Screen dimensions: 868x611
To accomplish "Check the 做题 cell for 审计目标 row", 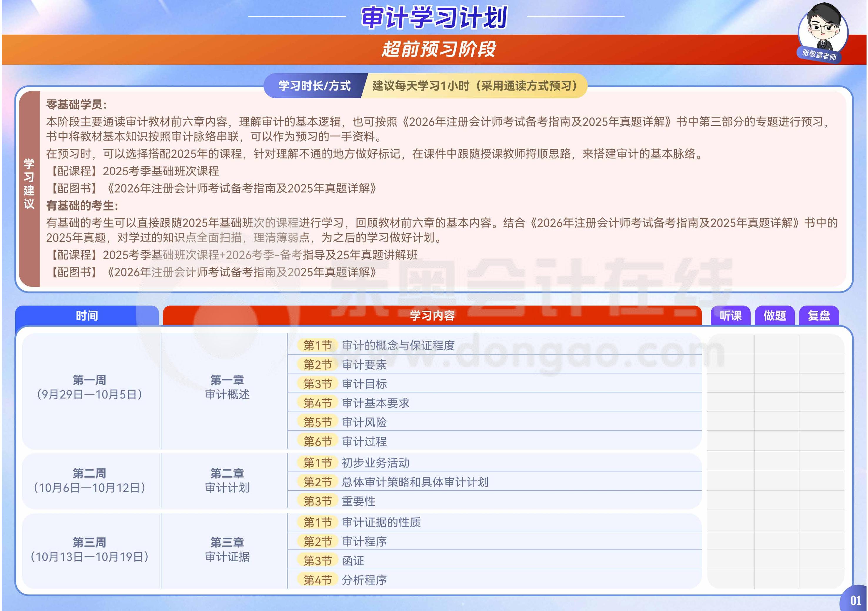I will (x=777, y=383).
